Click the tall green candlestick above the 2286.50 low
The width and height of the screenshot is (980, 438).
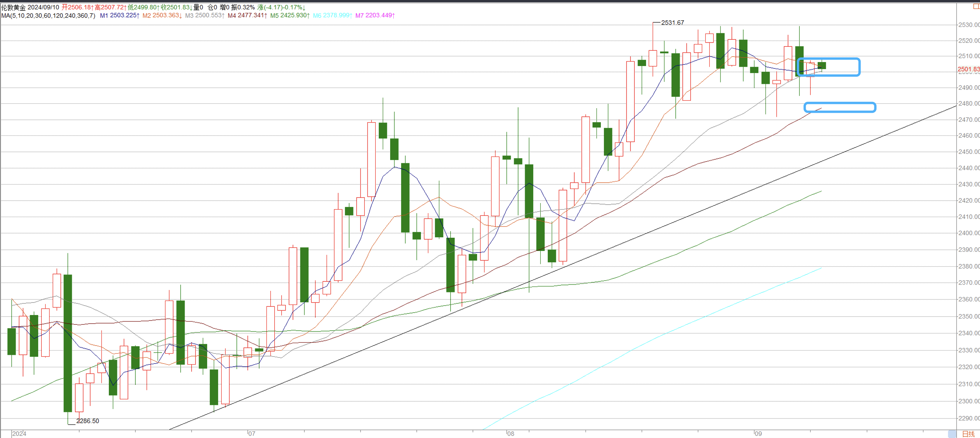(x=68, y=343)
